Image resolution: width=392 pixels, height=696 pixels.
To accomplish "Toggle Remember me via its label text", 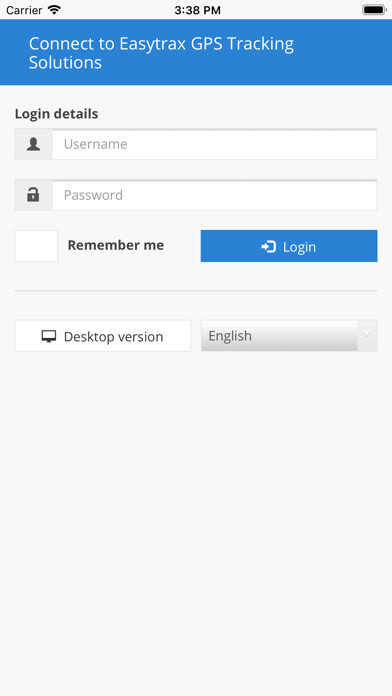I will [115, 245].
